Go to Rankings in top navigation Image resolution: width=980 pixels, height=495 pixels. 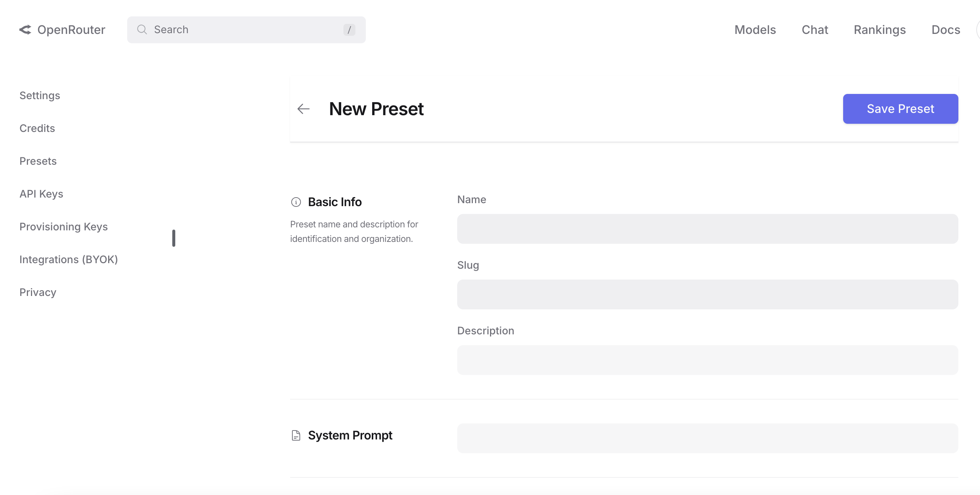point(879,30)
